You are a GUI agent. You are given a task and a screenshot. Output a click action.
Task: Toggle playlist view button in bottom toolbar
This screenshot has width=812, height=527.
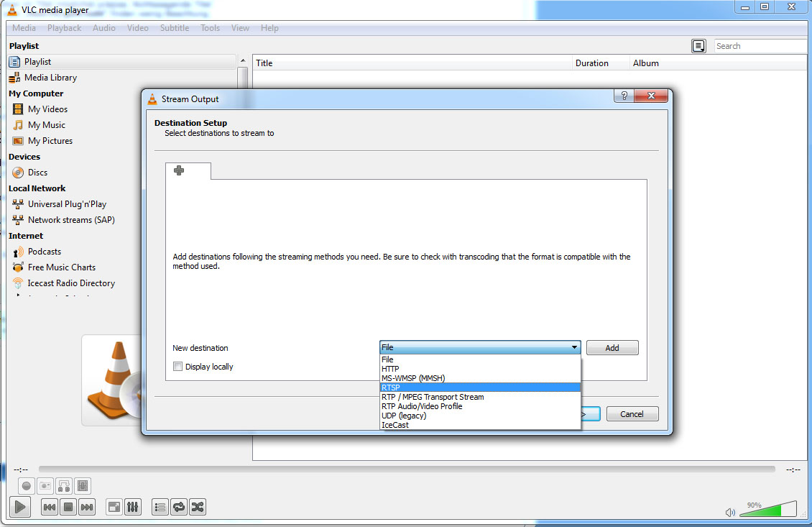click(x=160, y=508)
